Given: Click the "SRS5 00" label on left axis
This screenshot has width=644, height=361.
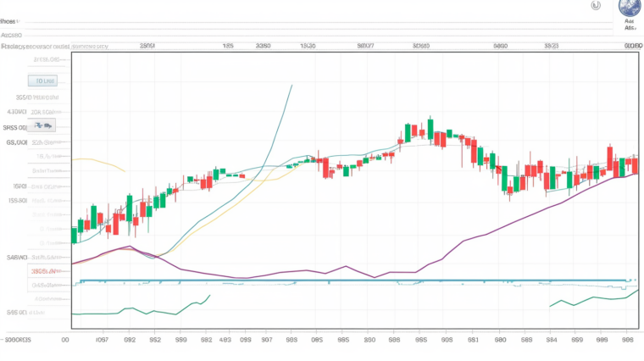Looking at the screenshot, I should pyautogui.click(x=16, y=127).
